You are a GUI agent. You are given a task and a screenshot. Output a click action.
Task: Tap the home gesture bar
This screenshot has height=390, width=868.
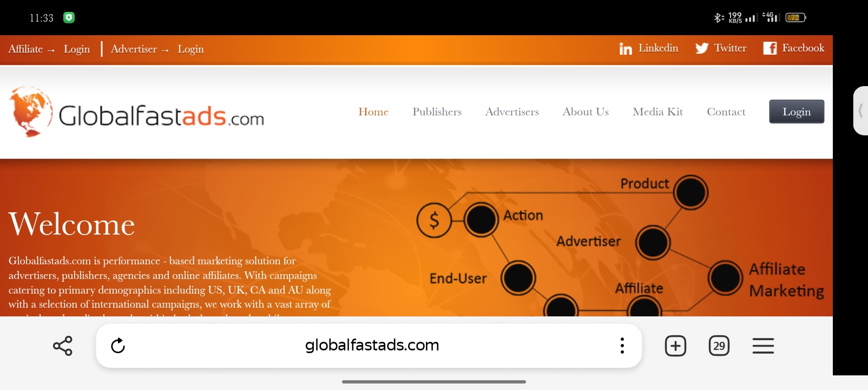(x=434, y=382)
